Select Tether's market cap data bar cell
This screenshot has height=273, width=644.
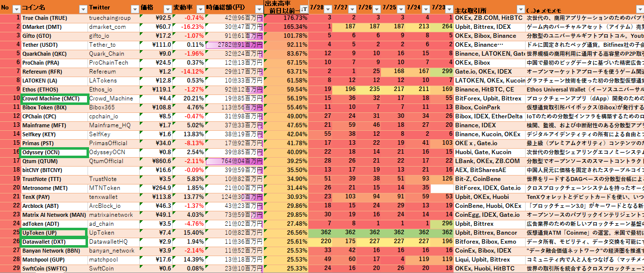(x=234, y=45)
